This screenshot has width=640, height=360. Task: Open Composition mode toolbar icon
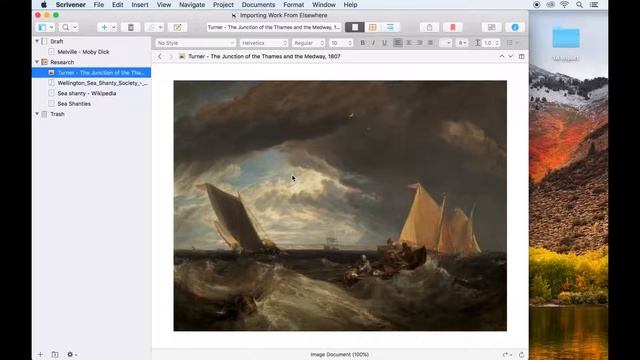tap(491, 27)
